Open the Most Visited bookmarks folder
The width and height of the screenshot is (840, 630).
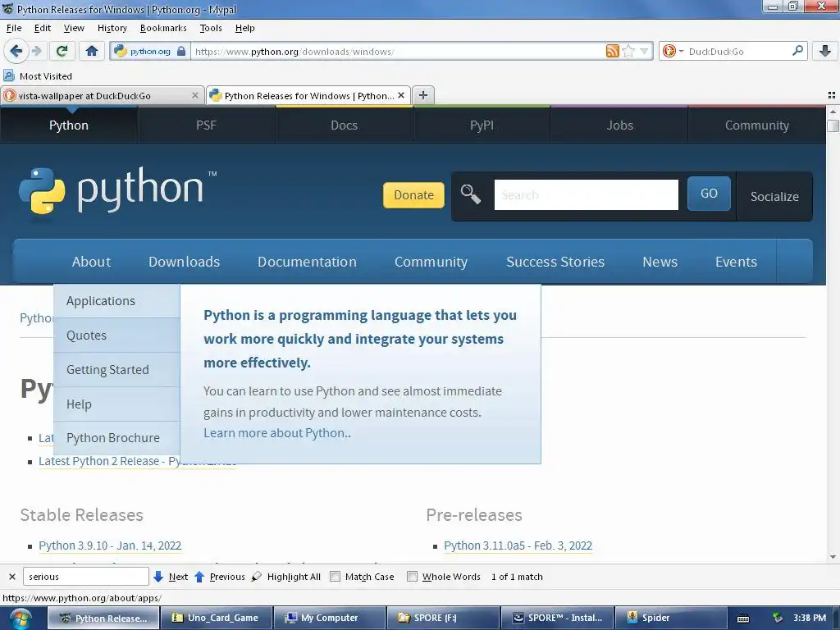pyautogui.click(x=38, y=76)
